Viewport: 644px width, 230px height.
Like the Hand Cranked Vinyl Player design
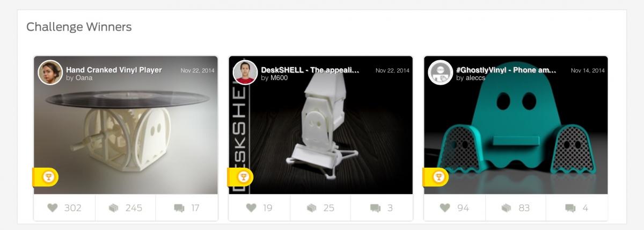tap(52, 208)
